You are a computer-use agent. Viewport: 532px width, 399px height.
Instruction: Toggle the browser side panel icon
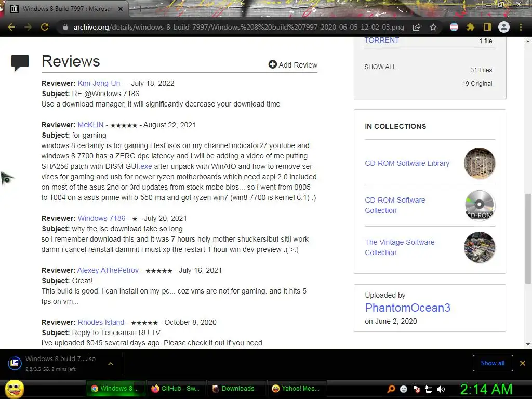pyautogui.click(x=487, y=27)
